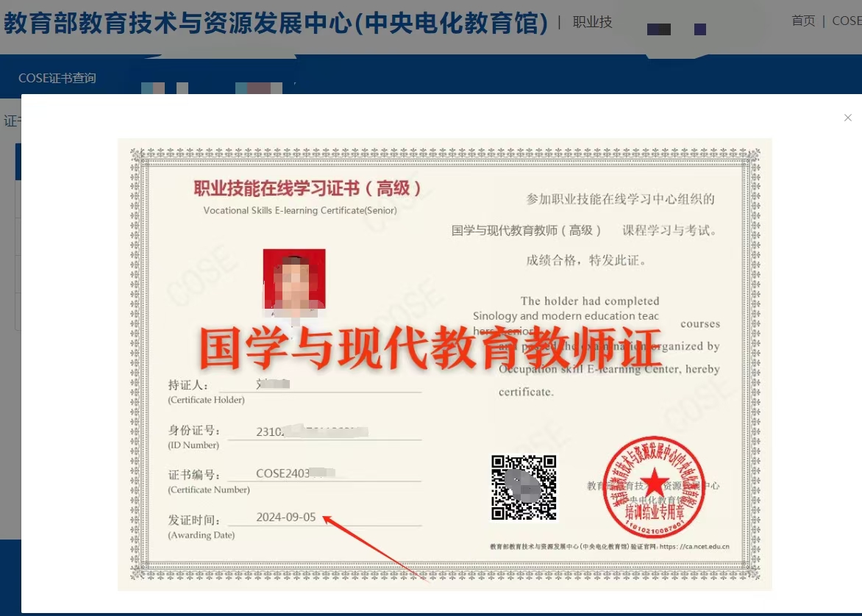Click the 教育部教育技术与资源发展中心 site title
The image size is (862, 616).
click(275, 23)
